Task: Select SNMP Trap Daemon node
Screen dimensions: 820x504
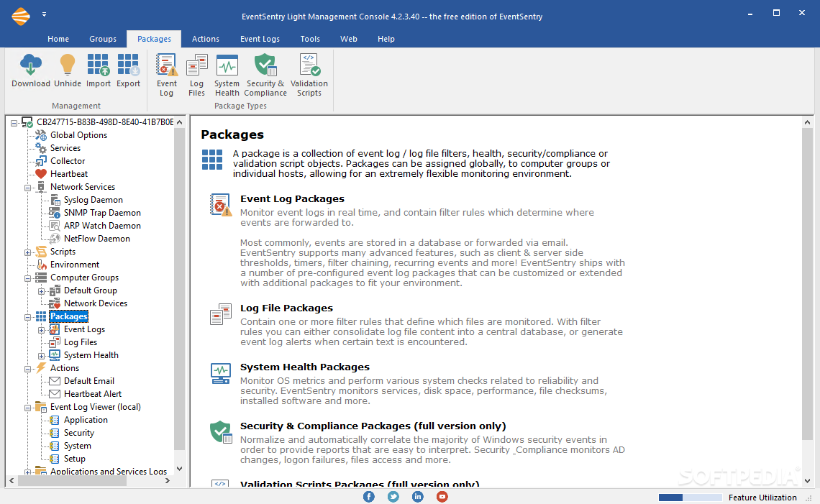Action: (102, 213)
